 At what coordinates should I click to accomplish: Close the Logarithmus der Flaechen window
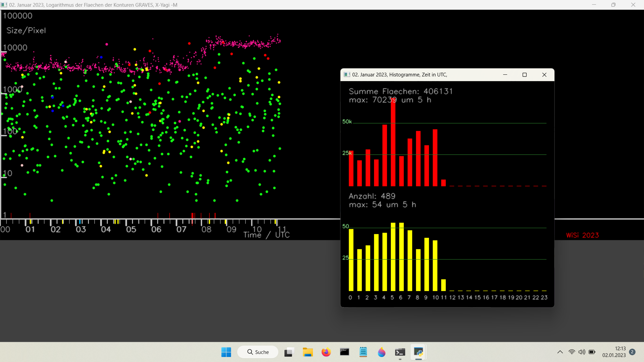633,5
